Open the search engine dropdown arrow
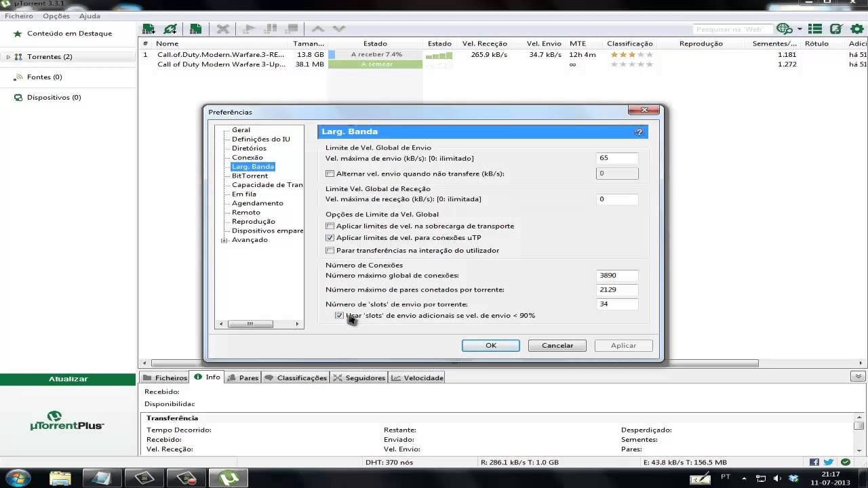Image resolution: width=868 pixels, height=488 pixels. pyautogui.click(x=800, y=29)
